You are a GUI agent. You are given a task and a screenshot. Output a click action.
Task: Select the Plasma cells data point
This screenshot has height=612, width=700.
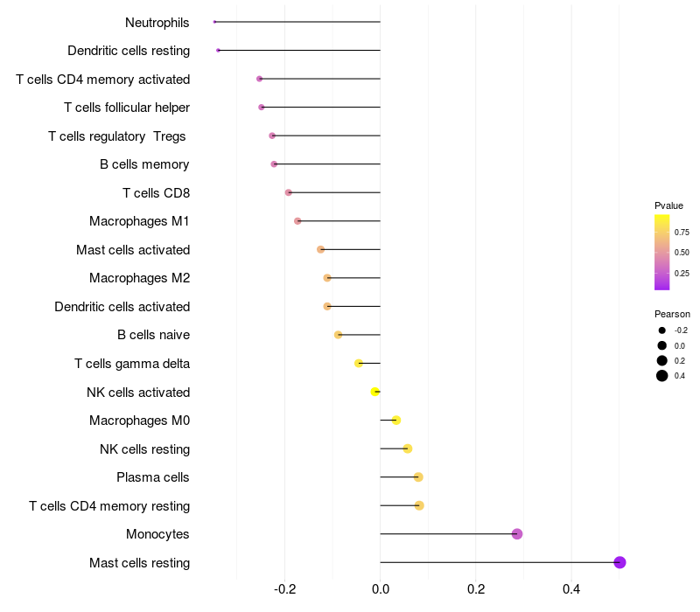418,477
